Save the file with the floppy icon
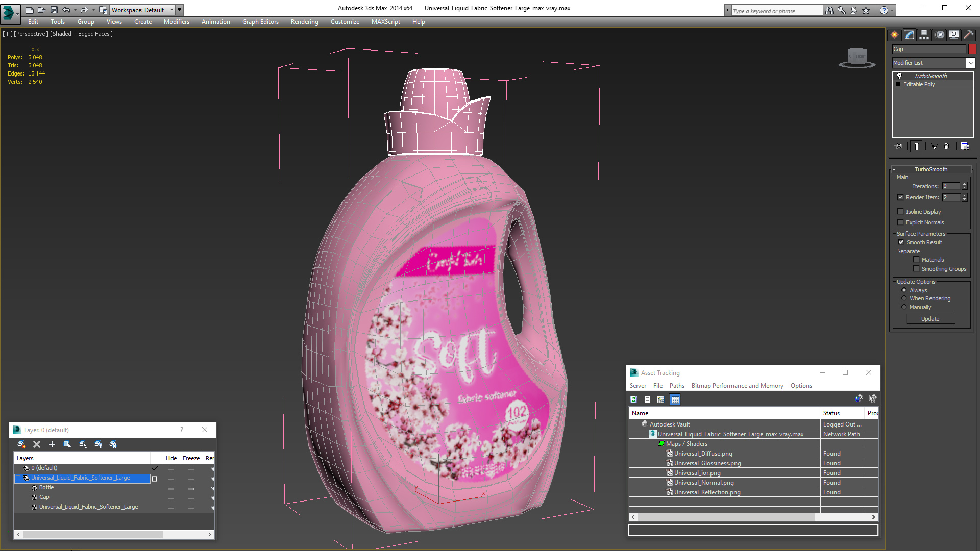 click(x=54, y=10)
